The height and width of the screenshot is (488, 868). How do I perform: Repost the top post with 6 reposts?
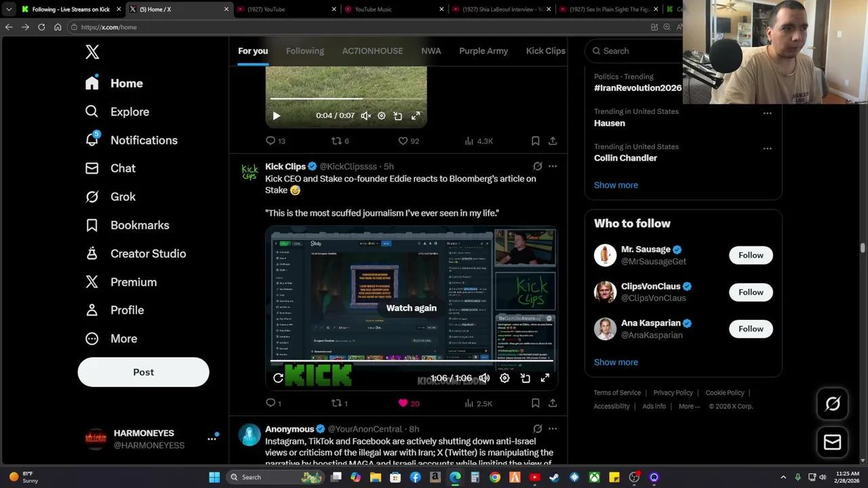pyautogui.click(x=340, y=141)
